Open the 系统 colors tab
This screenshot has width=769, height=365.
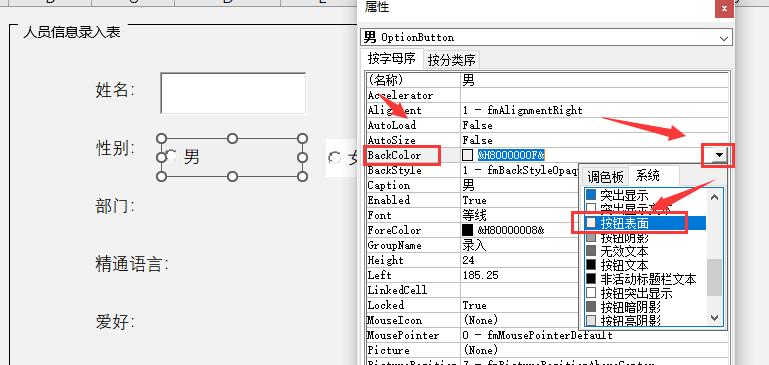coord(647,175)
